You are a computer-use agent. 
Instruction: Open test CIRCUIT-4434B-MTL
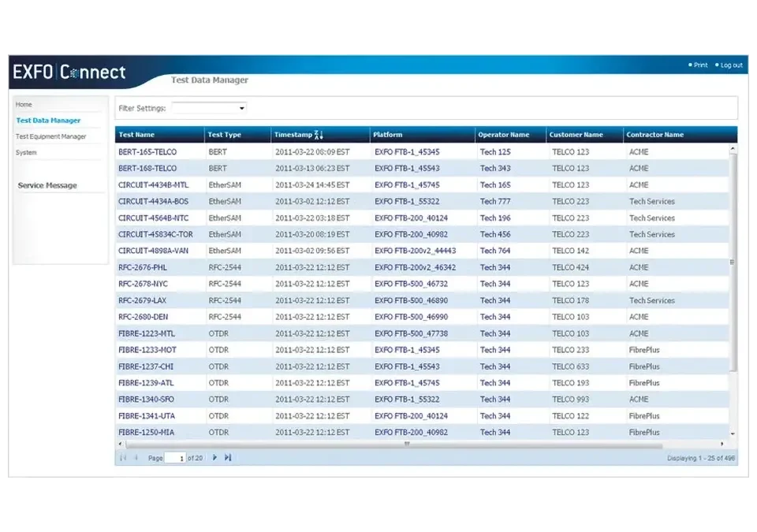point(153,185)
